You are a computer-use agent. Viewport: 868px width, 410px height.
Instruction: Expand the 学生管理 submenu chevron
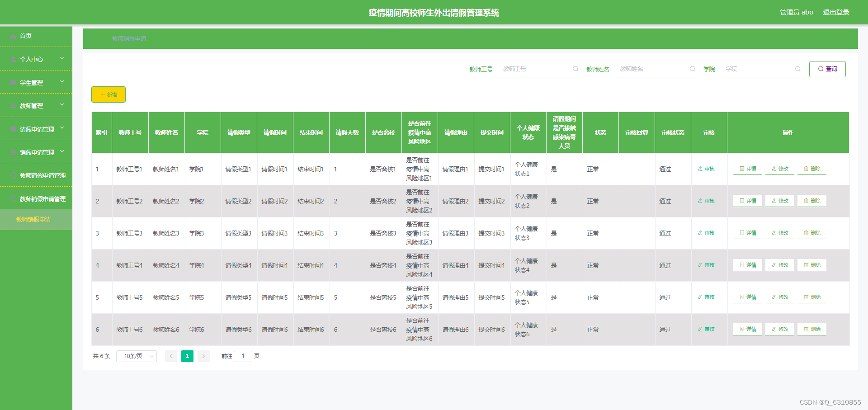coord(62,82)
